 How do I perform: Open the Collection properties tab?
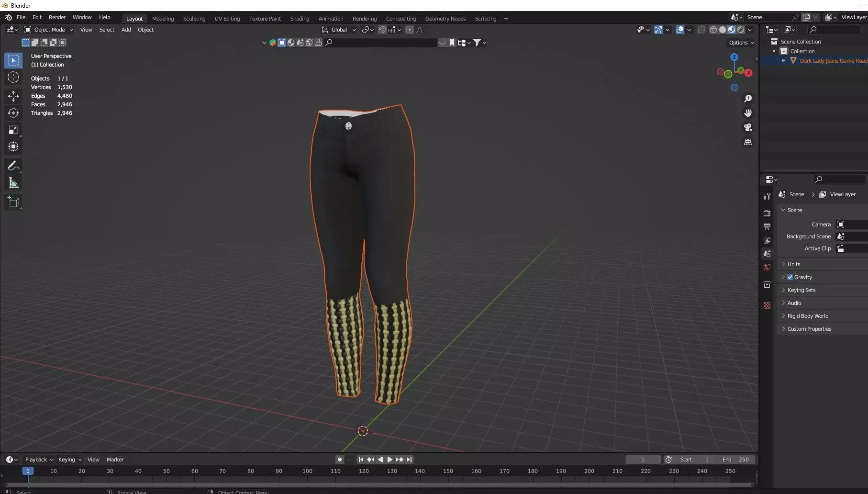[x=767, y=285]
